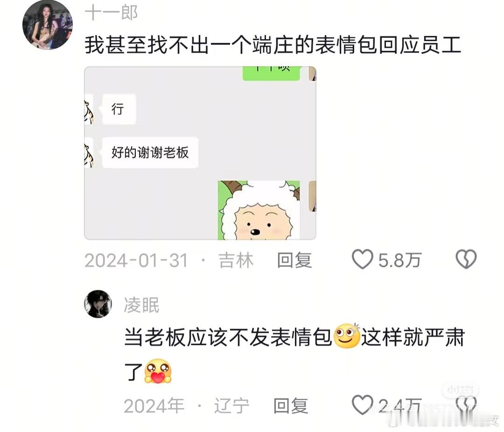The image size is (504, 432).
Task: Open 十一郎's profile avatar
Action: click(47, 25)
